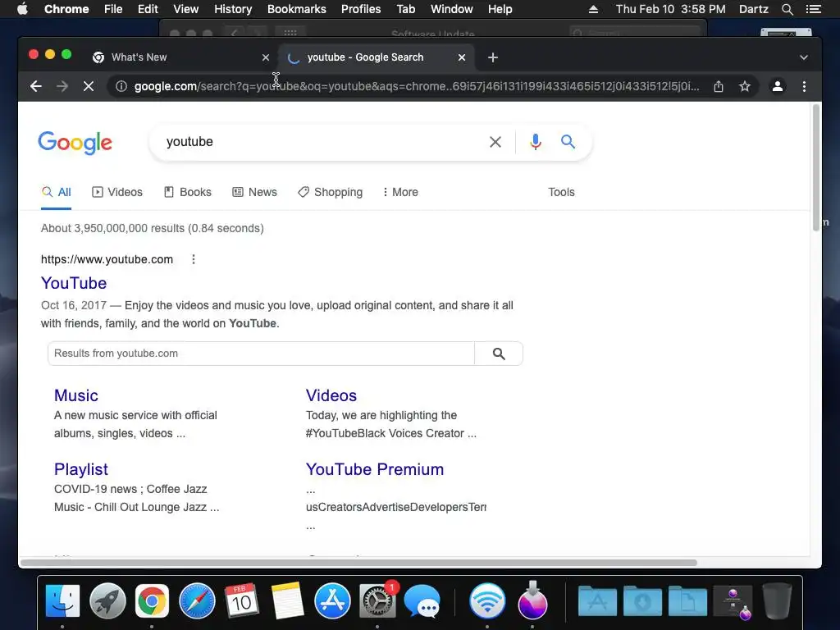Viewport: 840px width, 630px height.
Task: Open the Edit menu
Action: tap(148, 9)
